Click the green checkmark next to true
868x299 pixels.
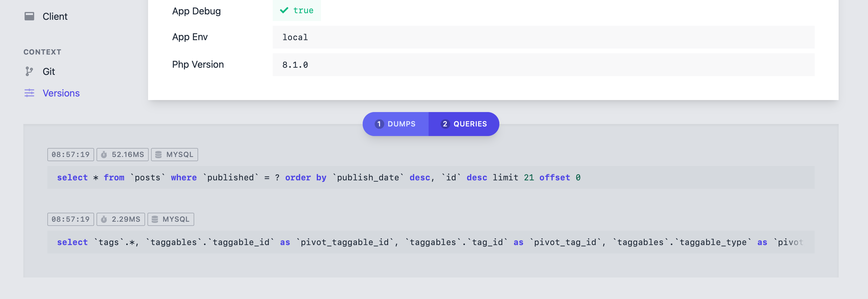click(x=284, y=10)
